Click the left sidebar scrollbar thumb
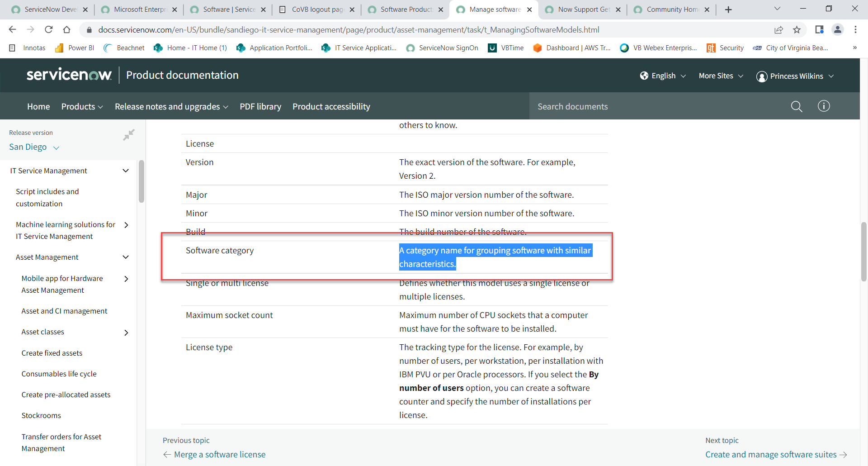 coord(142,181)
